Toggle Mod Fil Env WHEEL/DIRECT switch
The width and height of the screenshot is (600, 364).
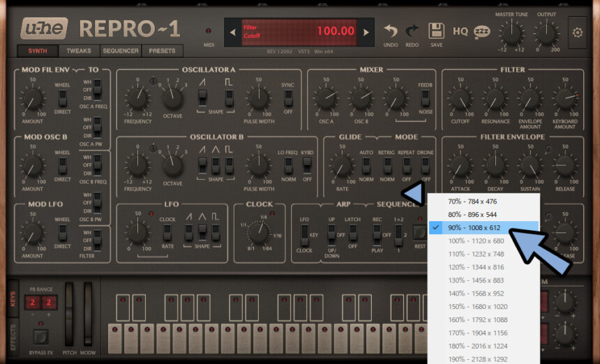(x=62, y=98)
